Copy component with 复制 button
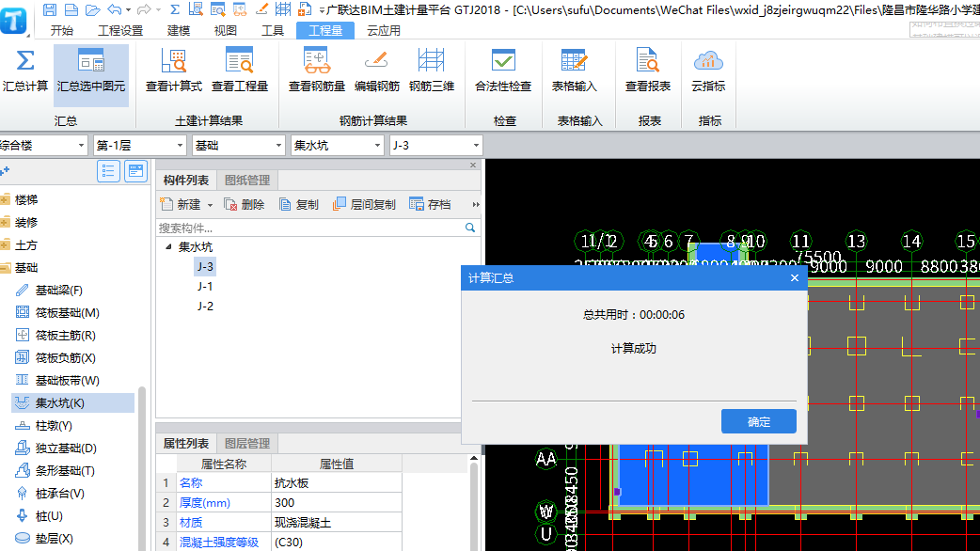Image resolution: width=980 pixels, height=551 pixels. tap(299, 204)
